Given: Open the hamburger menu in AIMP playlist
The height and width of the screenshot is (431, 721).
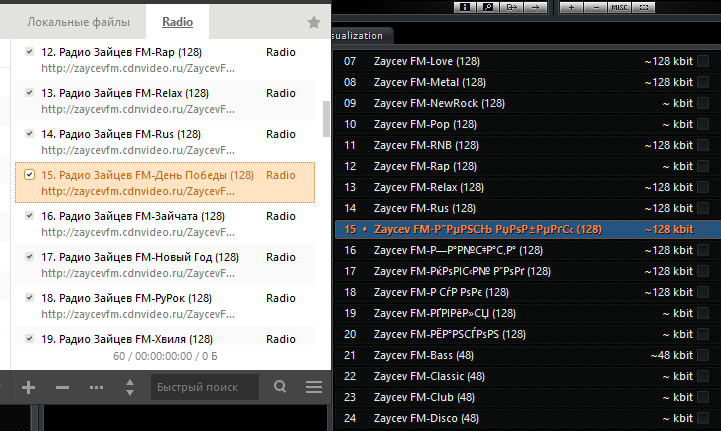Looking at the screenshot, I should click(314, 387).
